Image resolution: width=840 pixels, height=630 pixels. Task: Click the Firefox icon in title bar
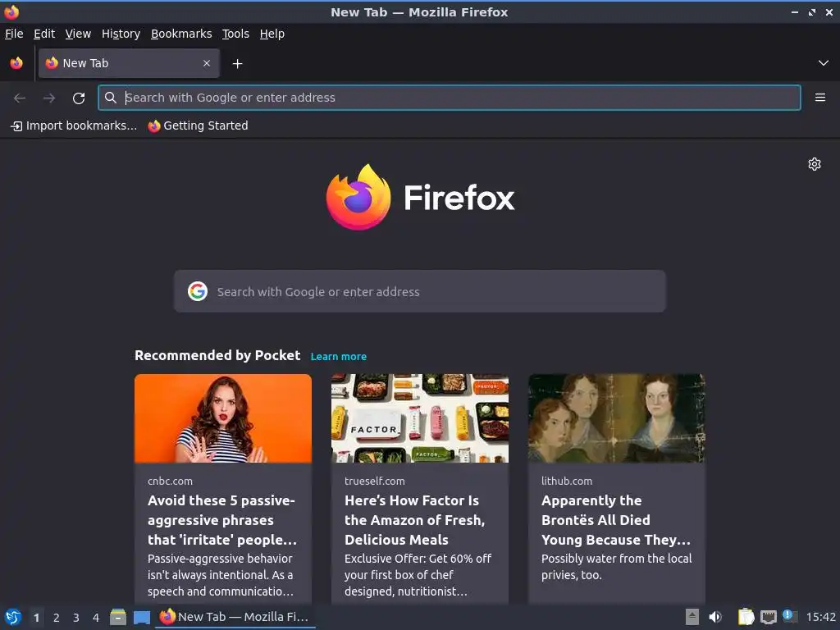(11, 11)
